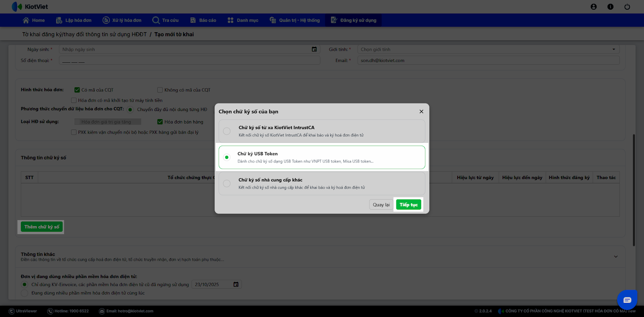Click the Ngày sinh input field
Viewport: 644px width, 317px height.
[190, 49]
